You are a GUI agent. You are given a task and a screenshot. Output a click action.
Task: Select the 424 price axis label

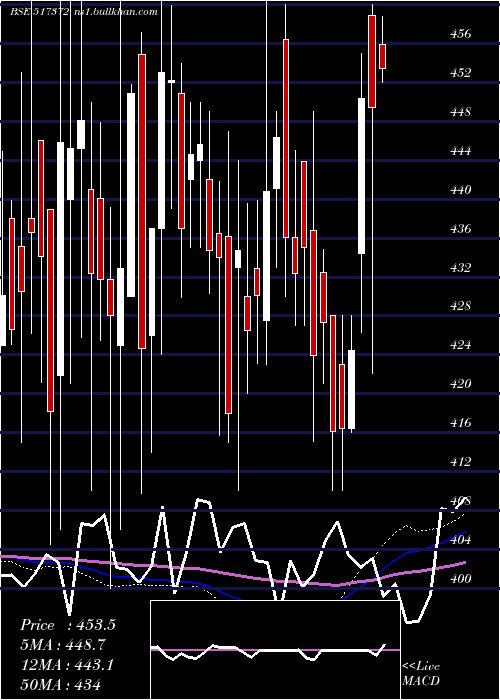point(461,345)
